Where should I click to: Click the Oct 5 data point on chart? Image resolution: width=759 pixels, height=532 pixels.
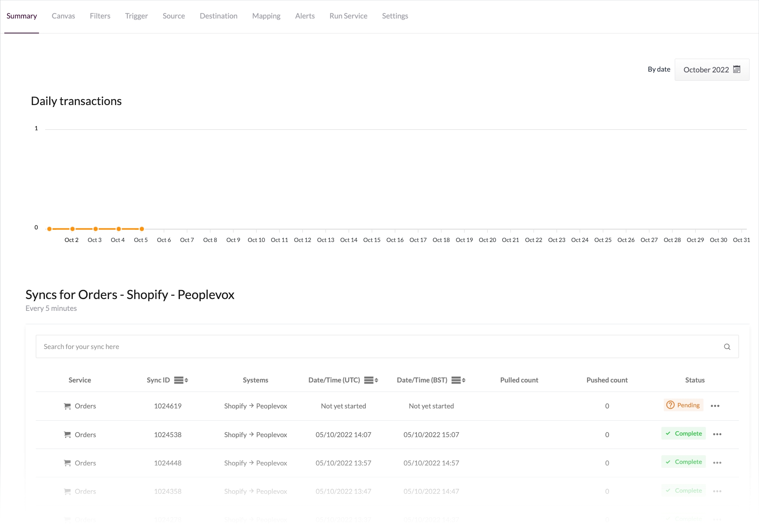click(142, 229)
